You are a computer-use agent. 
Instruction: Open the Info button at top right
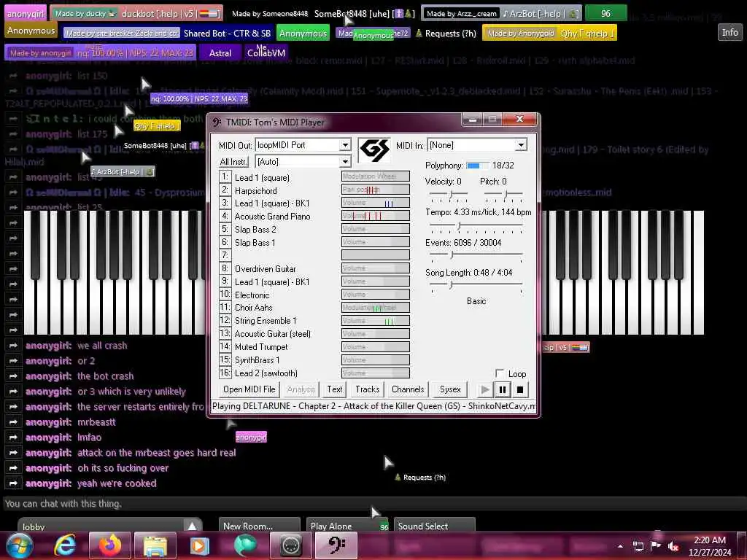[729, 32]
